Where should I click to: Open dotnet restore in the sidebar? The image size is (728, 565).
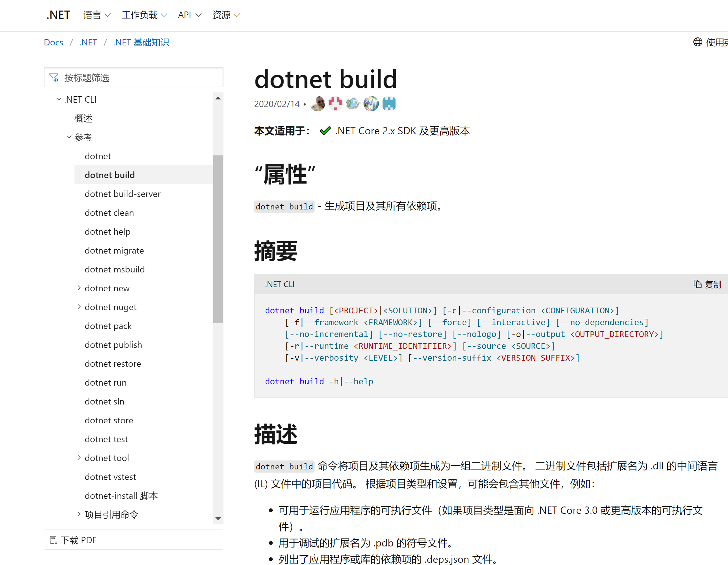pos(113,364)
